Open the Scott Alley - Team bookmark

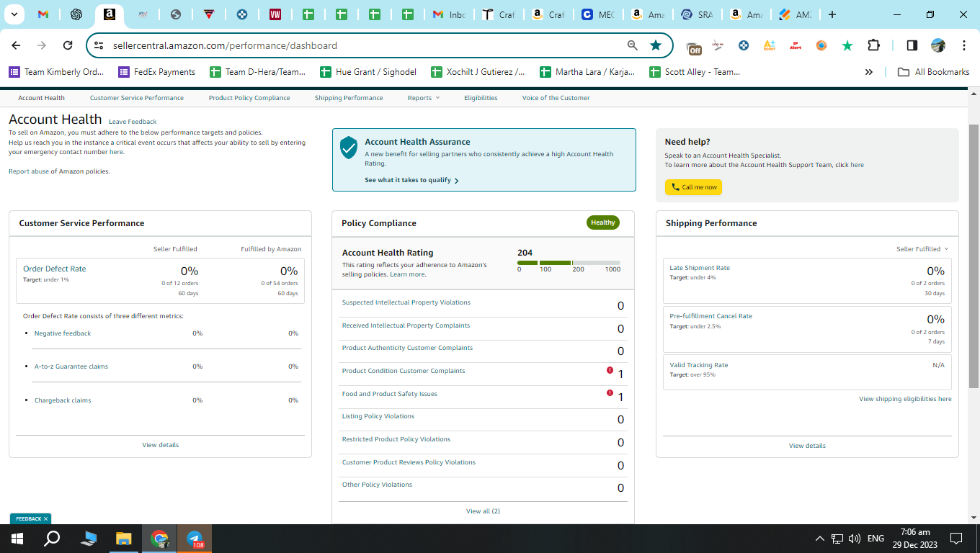695,72
